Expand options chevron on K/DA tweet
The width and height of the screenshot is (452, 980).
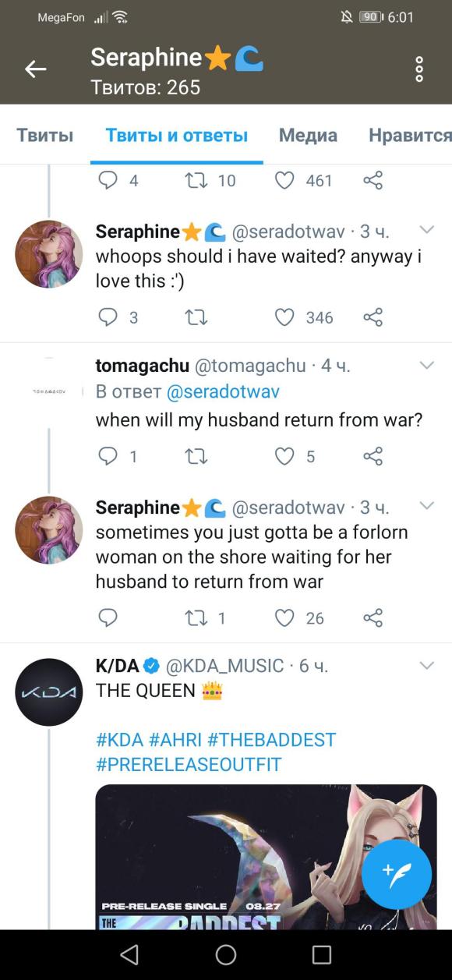point(426,666)
